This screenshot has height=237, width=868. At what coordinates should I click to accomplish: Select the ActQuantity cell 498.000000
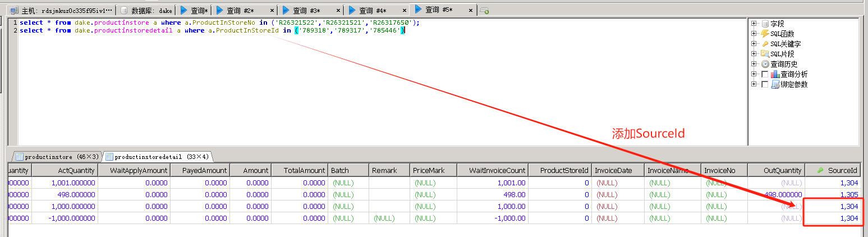[65, 194]
